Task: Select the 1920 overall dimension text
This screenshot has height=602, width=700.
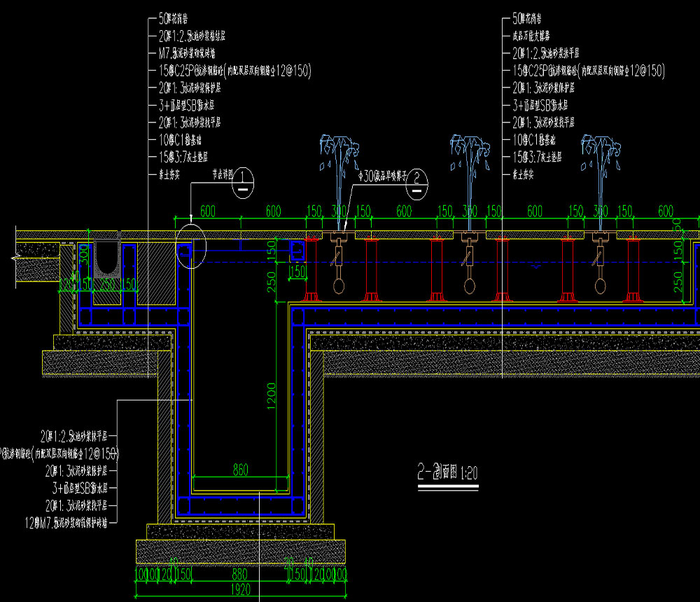Action: coord(240,589)
